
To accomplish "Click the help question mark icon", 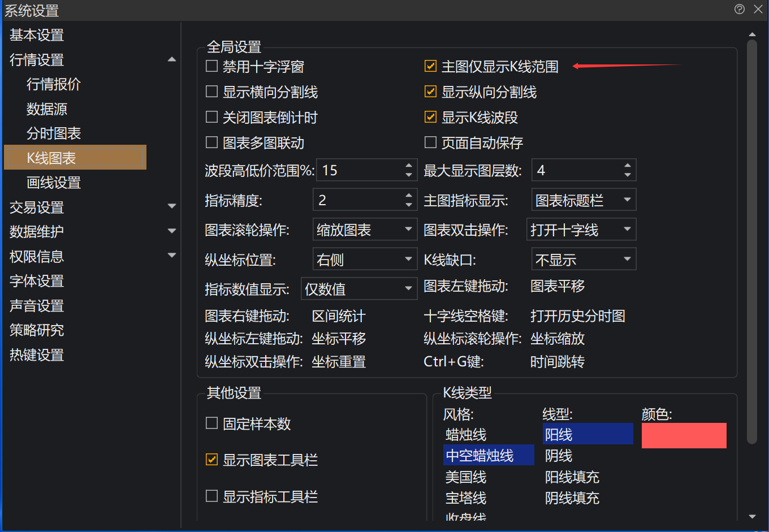I will [x=740, y=9].
